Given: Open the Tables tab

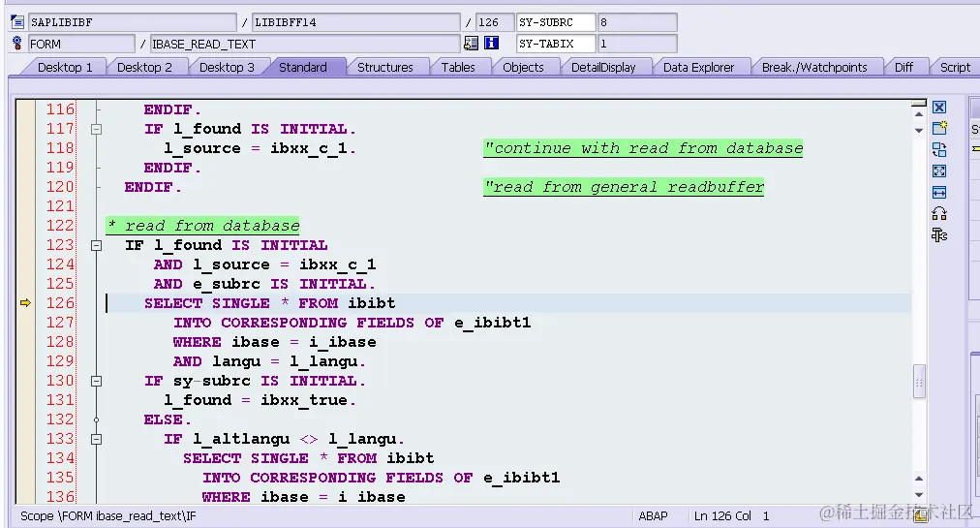Looking at the screenshot, I should click(x=458, y=67).
